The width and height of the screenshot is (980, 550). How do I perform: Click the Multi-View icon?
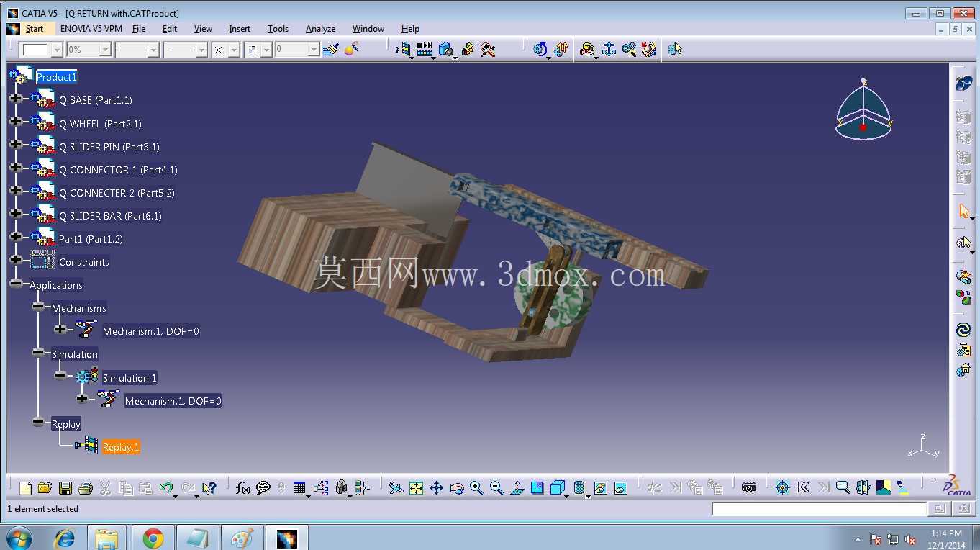pyautogui.click(x=537, y=488)
